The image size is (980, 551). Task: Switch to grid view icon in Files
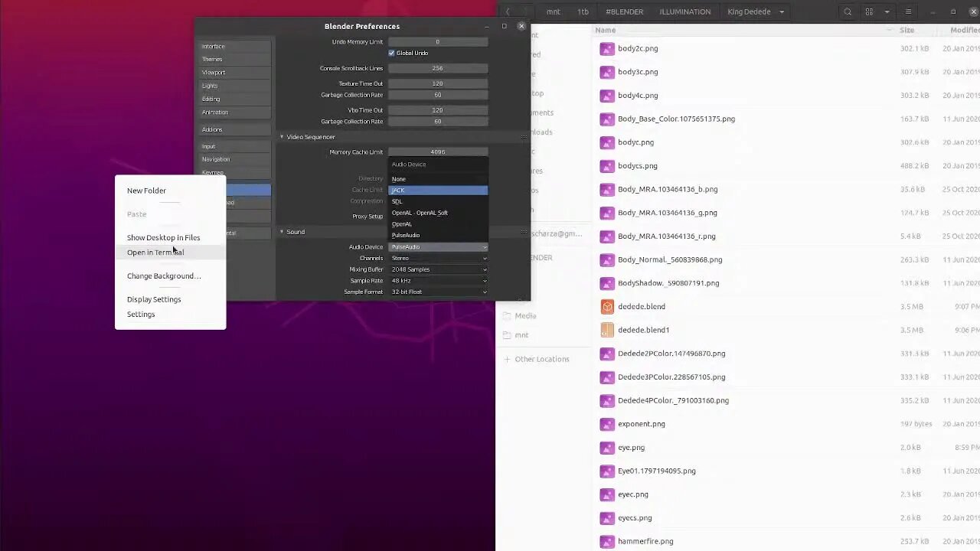869,11
